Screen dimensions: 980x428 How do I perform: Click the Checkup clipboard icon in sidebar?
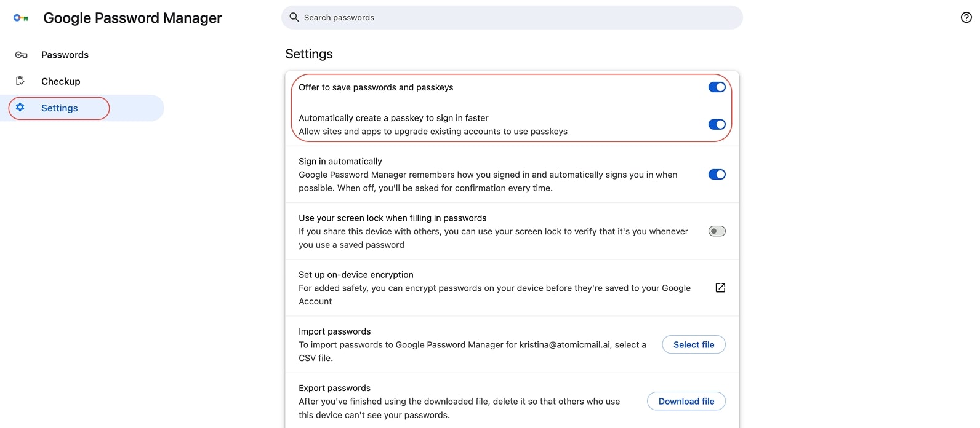20,81
